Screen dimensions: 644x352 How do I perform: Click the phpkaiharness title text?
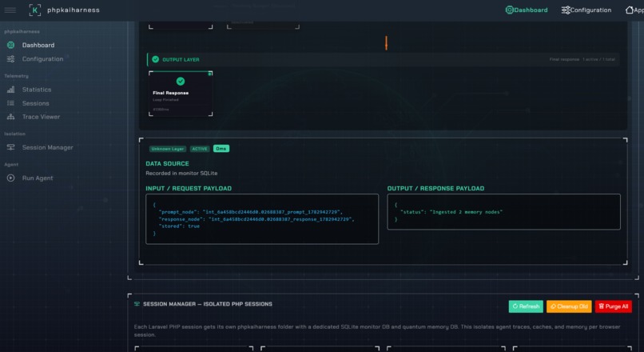tap(74, 10)
